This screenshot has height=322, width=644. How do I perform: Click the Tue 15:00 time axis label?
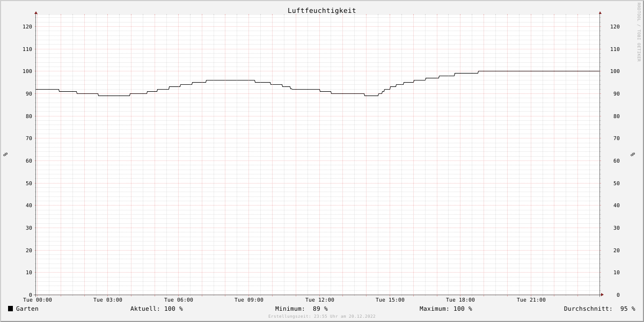point(390,300)
